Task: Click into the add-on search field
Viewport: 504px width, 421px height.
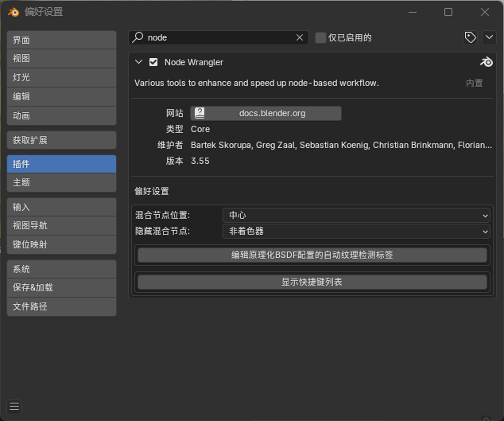Action: coord(219,37)
